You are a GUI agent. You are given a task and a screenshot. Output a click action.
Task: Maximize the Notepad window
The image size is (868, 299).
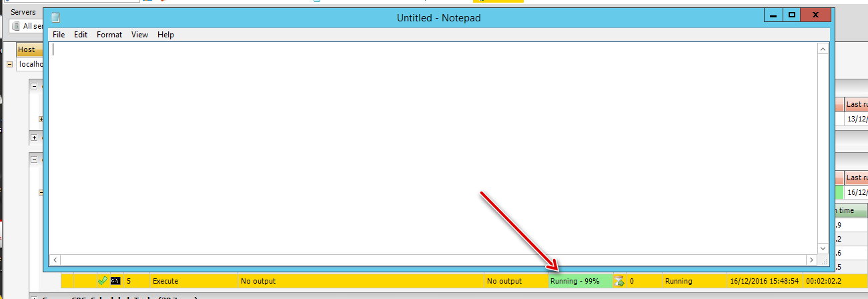tap(791, 15)
